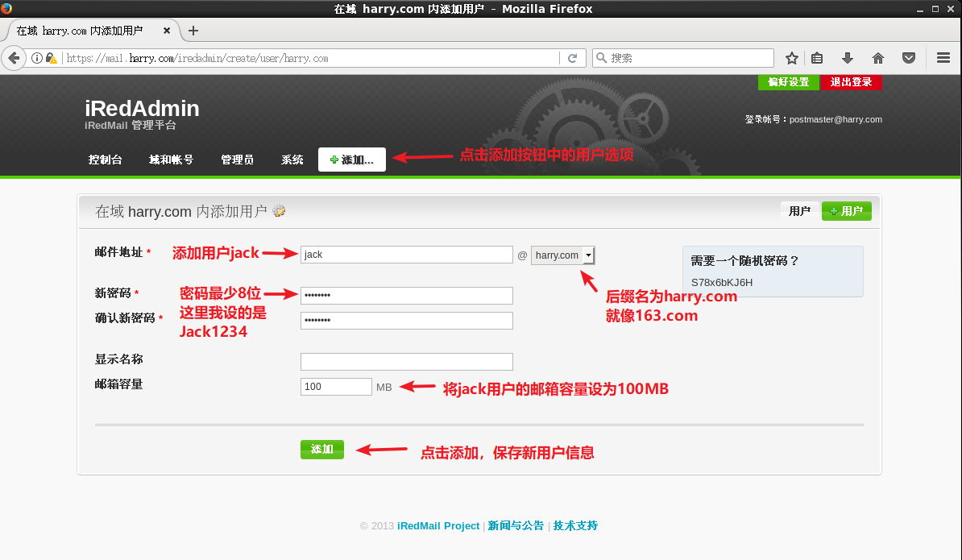Switch to the 用户 list tab

[799, 211]
